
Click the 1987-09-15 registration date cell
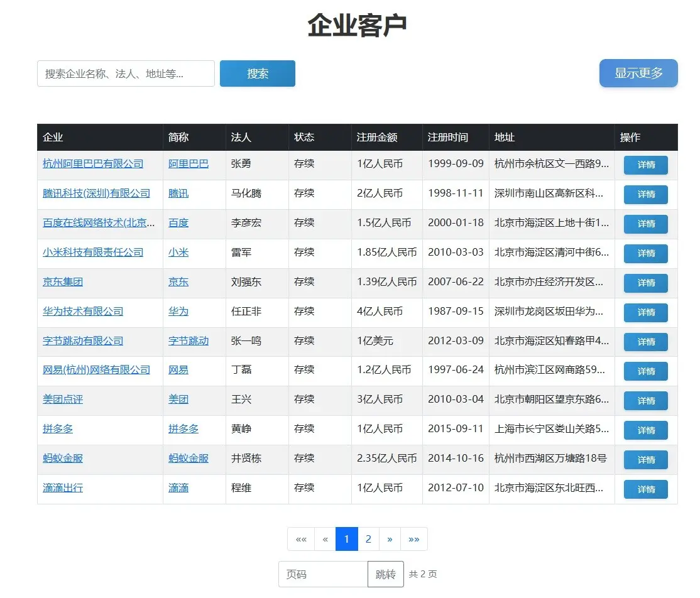[x=456, y=312]
